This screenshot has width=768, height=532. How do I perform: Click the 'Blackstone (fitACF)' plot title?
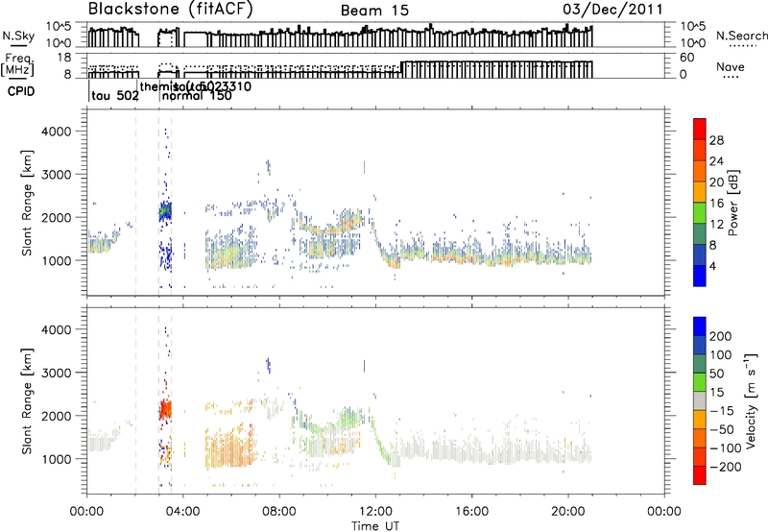pyautogui.click(x=170, y=10)
